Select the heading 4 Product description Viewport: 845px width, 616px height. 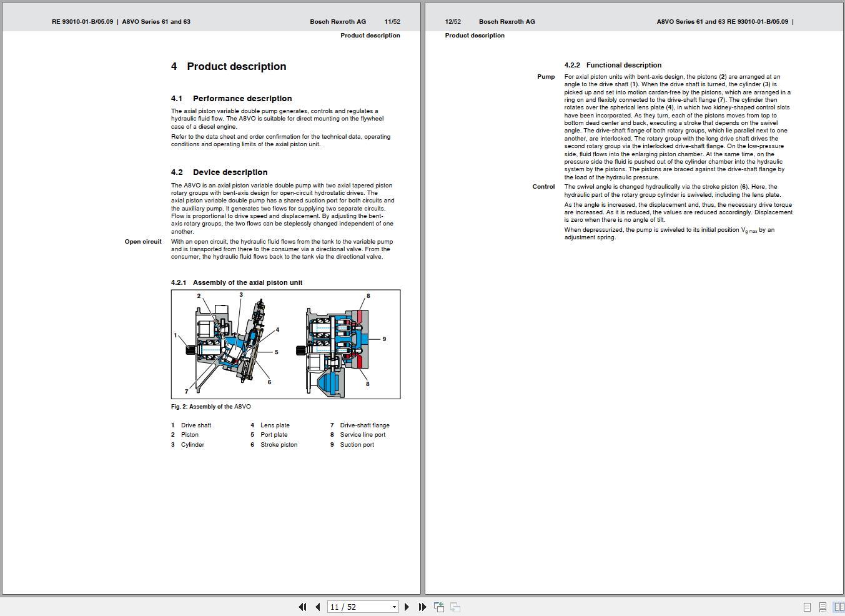pyautogui.click(x=229, y=66)
